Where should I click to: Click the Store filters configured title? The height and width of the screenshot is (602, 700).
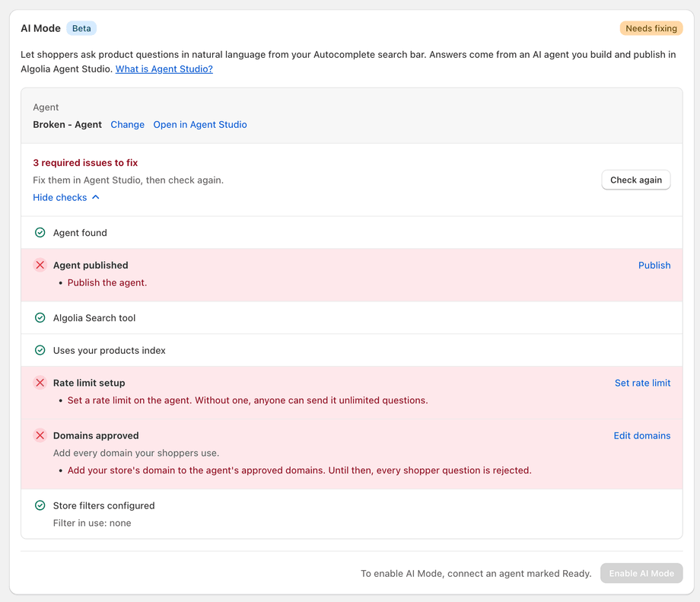coord(104,505)
